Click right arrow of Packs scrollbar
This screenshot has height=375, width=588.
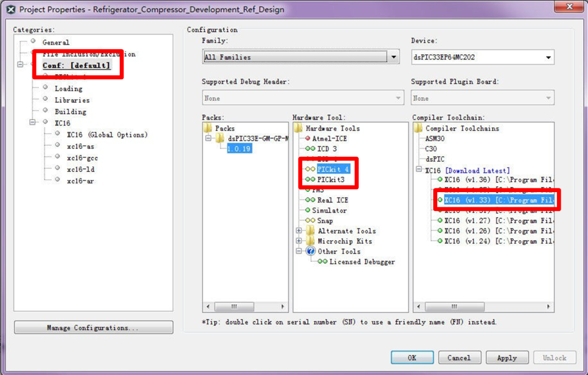pyautogui.click(x=283, y=306)
